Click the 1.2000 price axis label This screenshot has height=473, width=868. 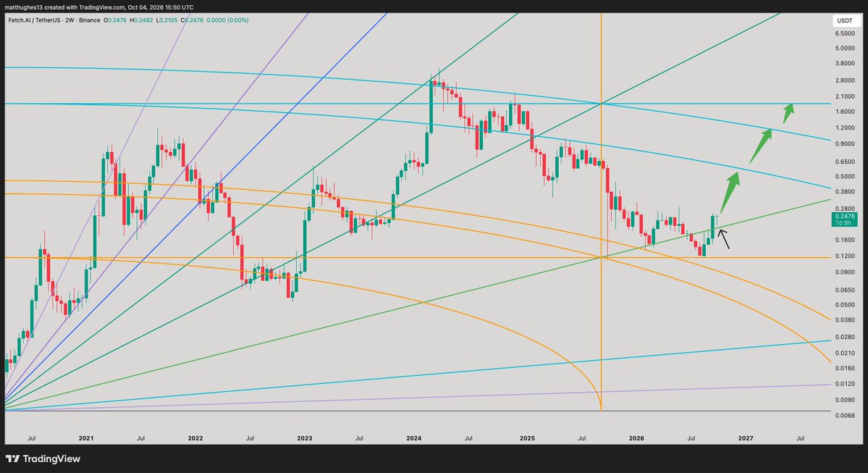pyautogui.click(x=845, y=128)
